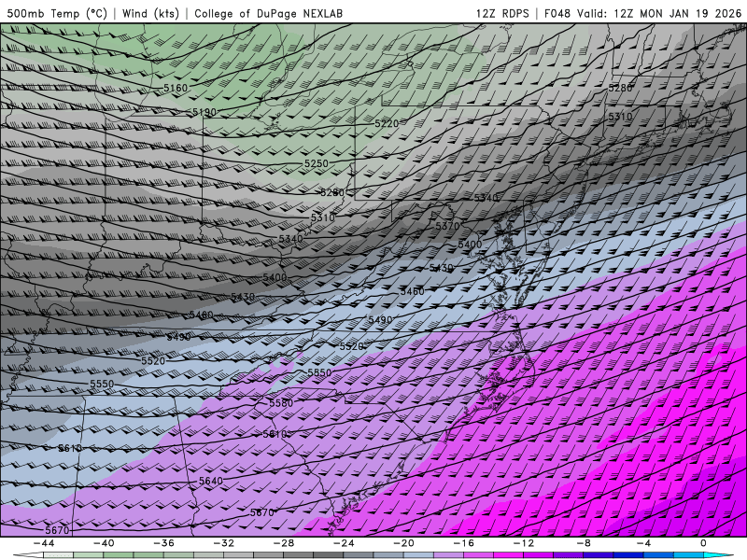Click 'College of DuPage NEXLAB' header text
Viewport: 747px width, 560px height.
(268, 13)
